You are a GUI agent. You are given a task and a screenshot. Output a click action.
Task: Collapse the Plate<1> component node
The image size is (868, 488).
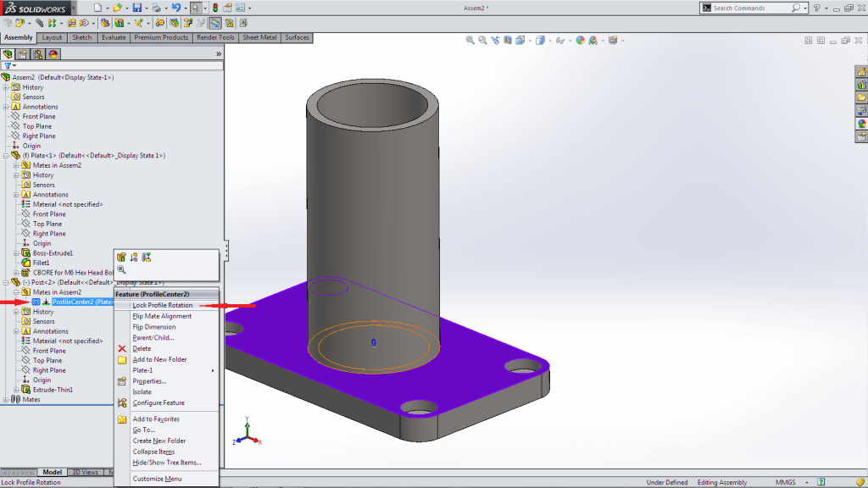(6, 156)
